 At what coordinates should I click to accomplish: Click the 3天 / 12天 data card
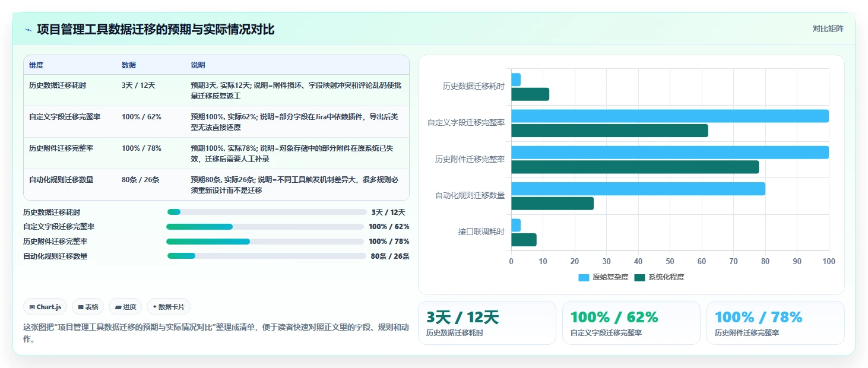487,323
